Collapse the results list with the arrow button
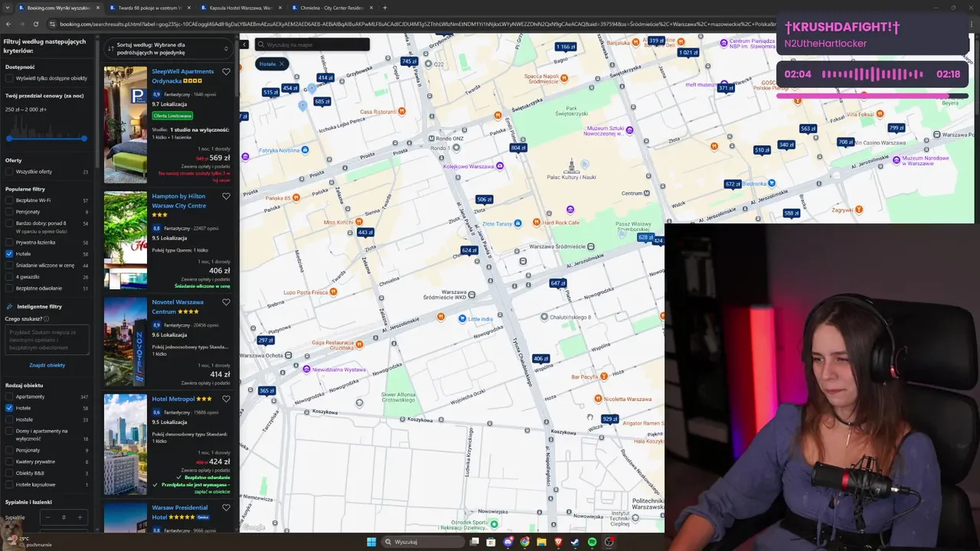The width and height of the screenshot is (980, 551). click(243, 44)
